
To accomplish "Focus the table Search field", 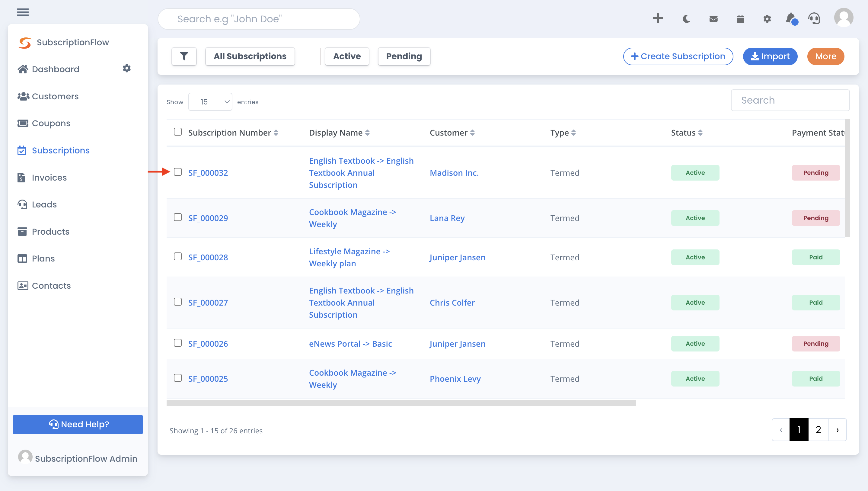I will pos(790,100).
